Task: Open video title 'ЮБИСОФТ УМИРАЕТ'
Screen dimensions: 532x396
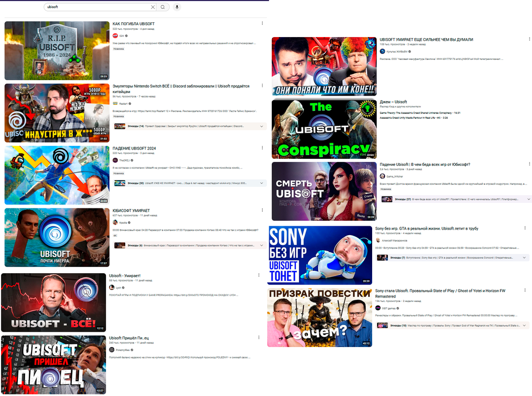Action: (x=131, y=210)
